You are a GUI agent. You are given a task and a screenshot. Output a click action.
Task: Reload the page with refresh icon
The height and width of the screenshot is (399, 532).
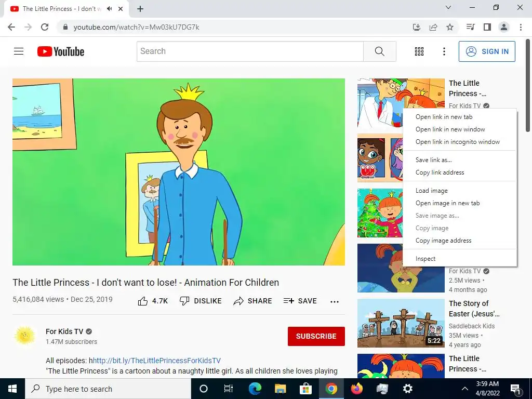click(x=45, y=27)
